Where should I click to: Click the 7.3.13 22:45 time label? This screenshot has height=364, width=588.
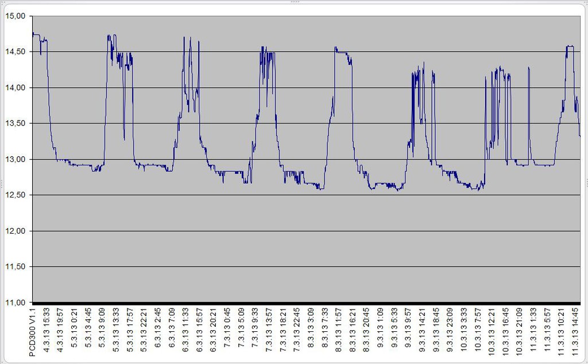[297, 330]
